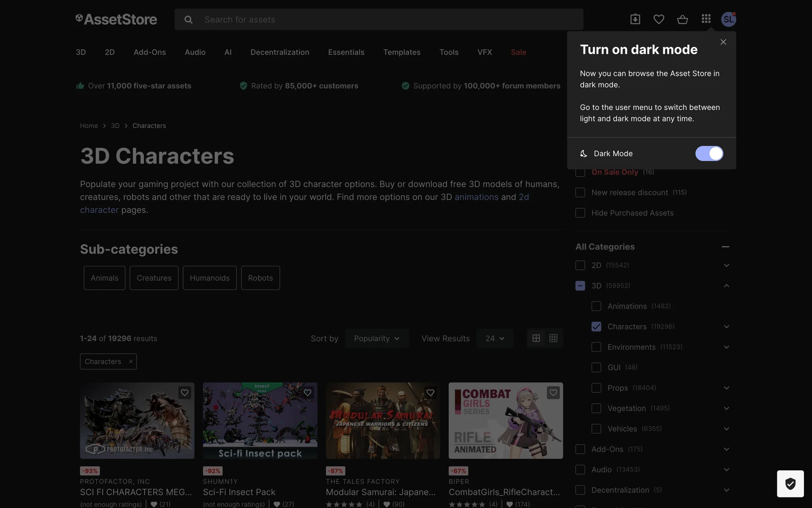The width and height of the screenshot is (812, 508).
Task: Open the Sort by Popularity dropdown
Action: 376,338
